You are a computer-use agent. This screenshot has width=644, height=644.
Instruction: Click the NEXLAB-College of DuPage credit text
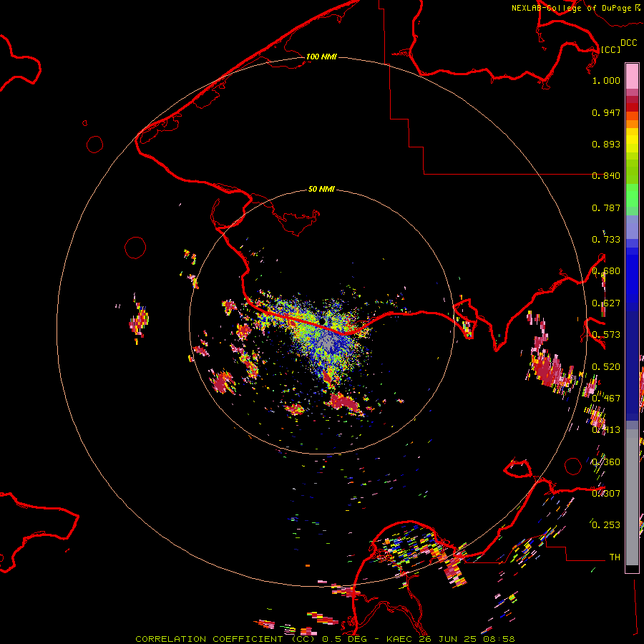(x=571, y=8)
